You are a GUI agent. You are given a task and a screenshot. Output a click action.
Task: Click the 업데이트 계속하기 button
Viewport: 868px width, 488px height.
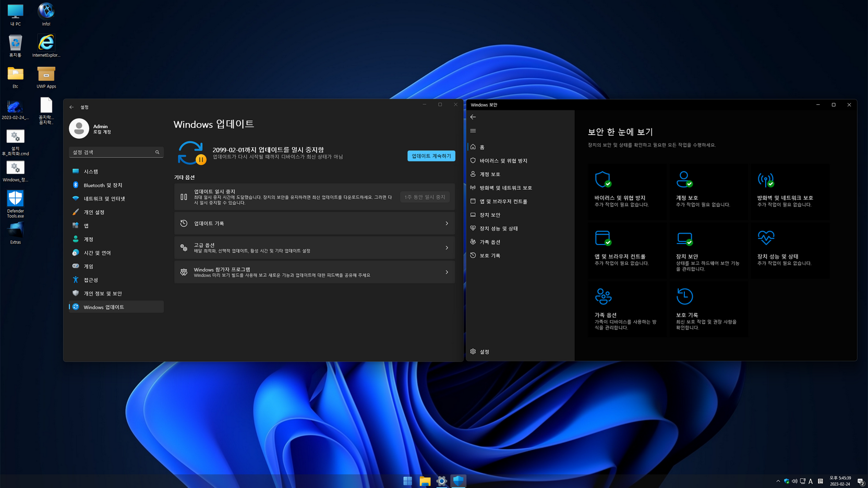pos(431,156)
